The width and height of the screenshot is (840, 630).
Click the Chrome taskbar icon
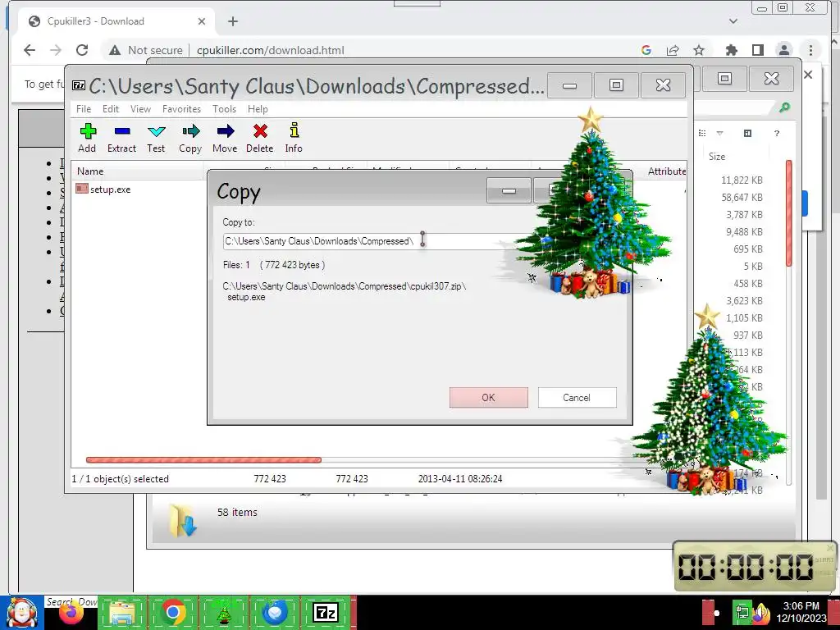pos(173,613)
